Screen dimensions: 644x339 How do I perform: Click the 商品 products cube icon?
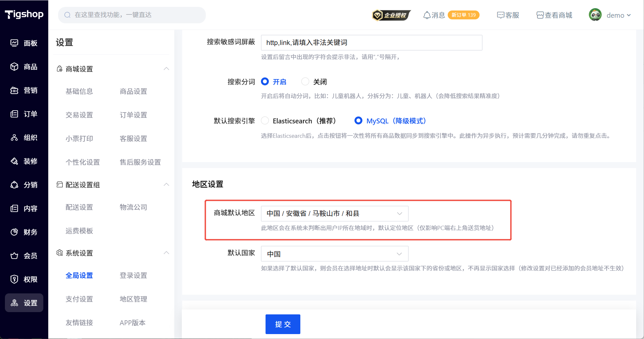[14, 67]
